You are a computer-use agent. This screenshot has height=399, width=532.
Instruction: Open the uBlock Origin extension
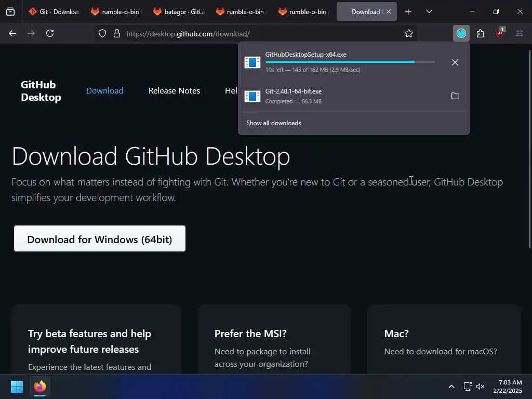pyautogui.click(x=500, y=33)
